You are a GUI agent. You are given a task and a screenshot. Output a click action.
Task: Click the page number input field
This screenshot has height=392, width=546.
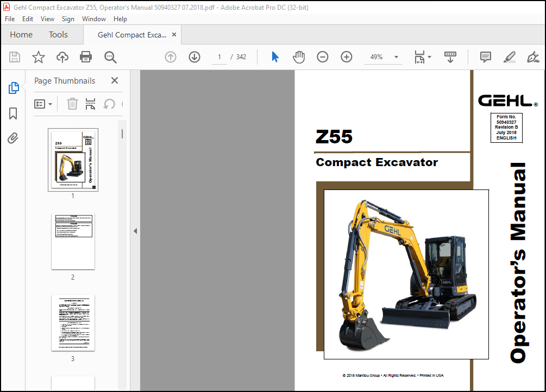pyautogui.click(x=219, y=57)
